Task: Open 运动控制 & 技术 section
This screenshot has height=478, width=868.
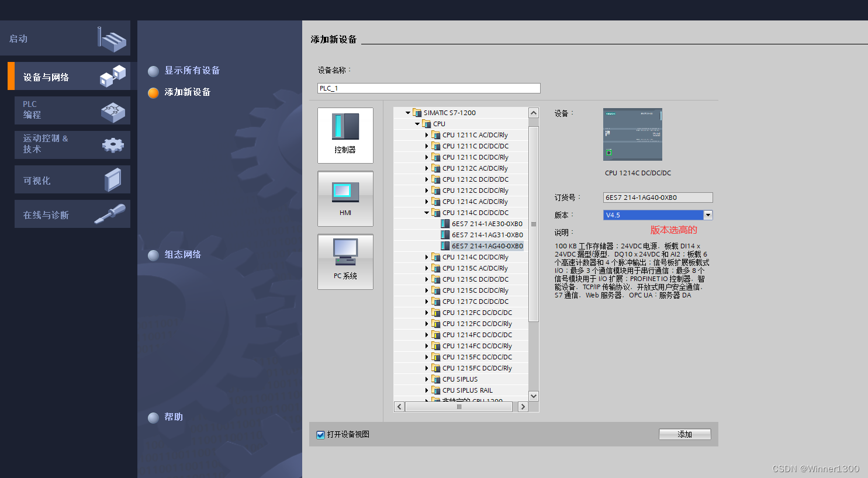Action: (x=72, y=144)
